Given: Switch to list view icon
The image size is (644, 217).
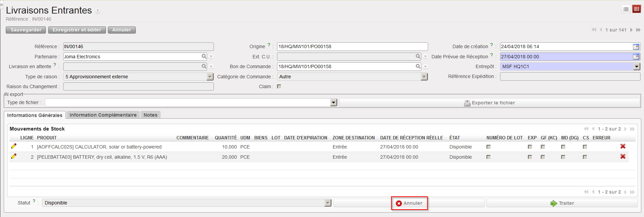Looking at the screenshot, I should click(x=626, y=9).
